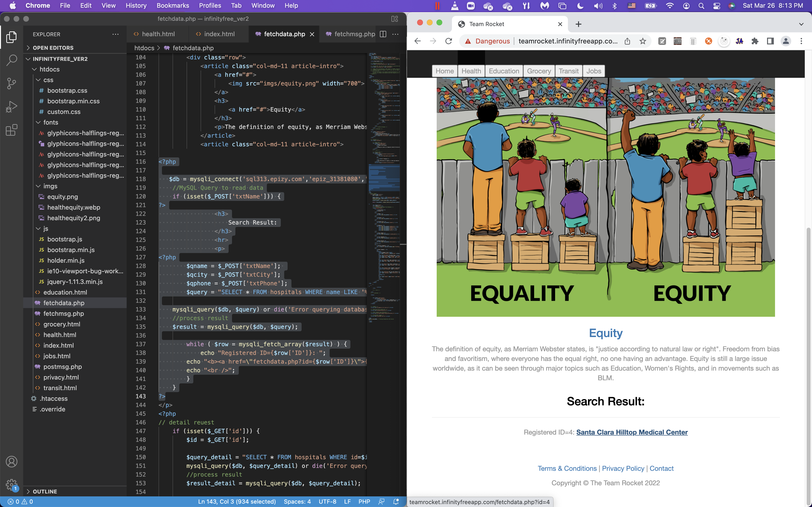Open the Run and Debug view
The width and height of the screenshot is (812, 507).
[11, 107]
